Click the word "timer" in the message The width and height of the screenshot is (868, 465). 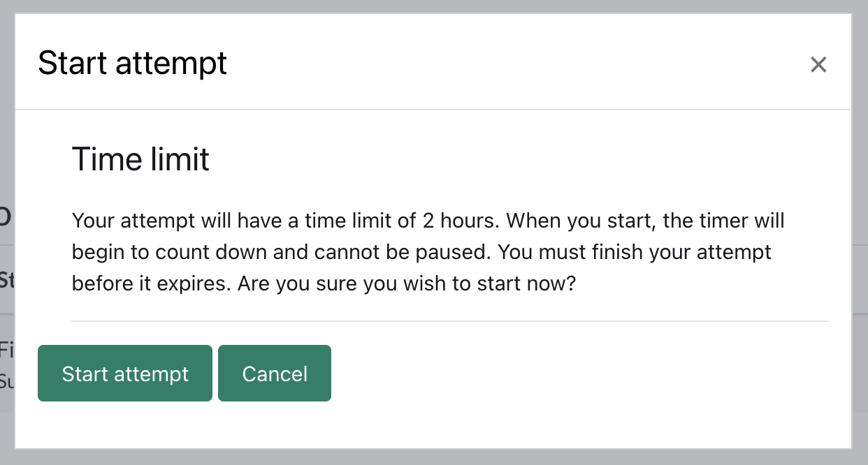[718, 221]
